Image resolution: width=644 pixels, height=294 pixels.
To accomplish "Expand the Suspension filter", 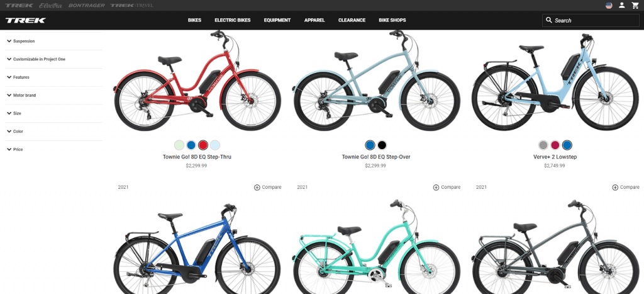I will pos(54,41).
